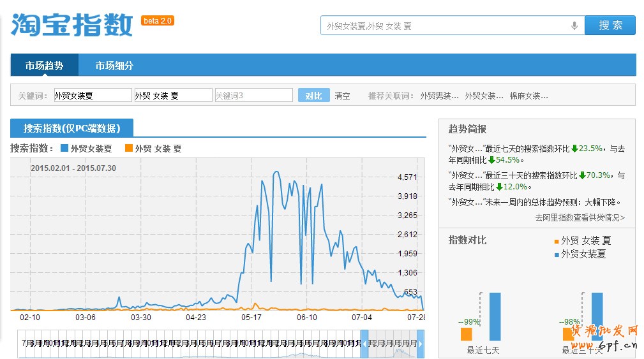Click the green down arrow beside 70.3%
The width and height of the screenshot is (644, 359).
582,175
